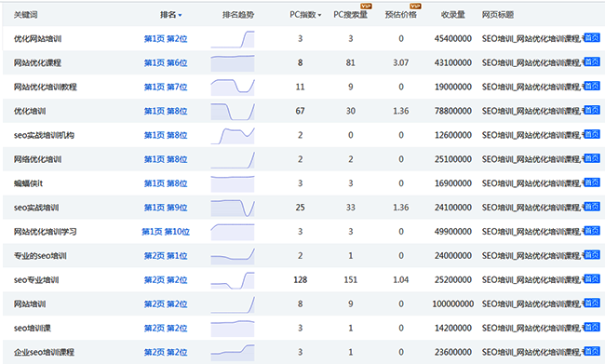The width and height of the screenshot is (605, 364).
Task: Click the 首页 badge in the 网站优化培训学习 row
Action: [591, 231]
